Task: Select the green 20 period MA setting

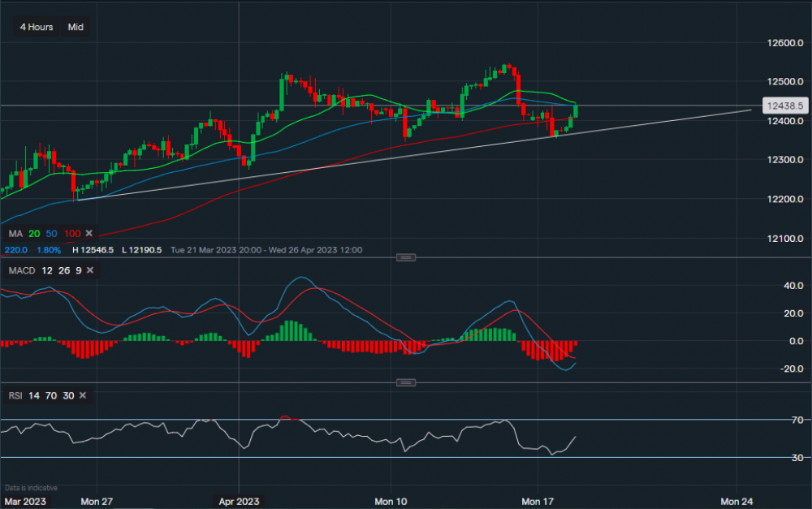Action: point(35,234)
